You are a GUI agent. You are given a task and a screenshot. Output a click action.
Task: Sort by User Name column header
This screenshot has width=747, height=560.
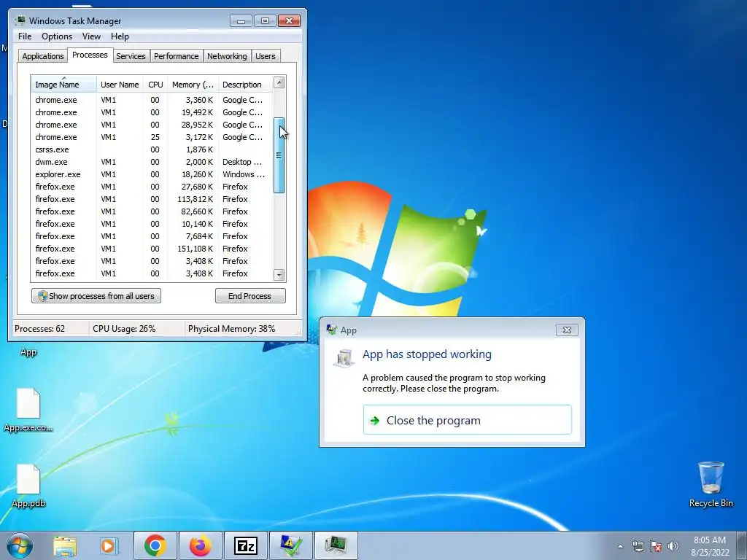[x=120, y=85]
